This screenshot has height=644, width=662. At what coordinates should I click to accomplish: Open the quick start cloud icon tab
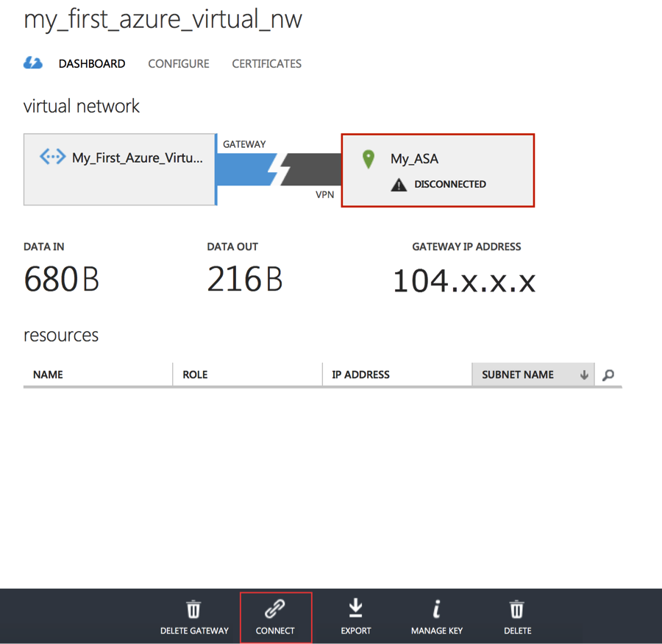click(x=33, y=63)
